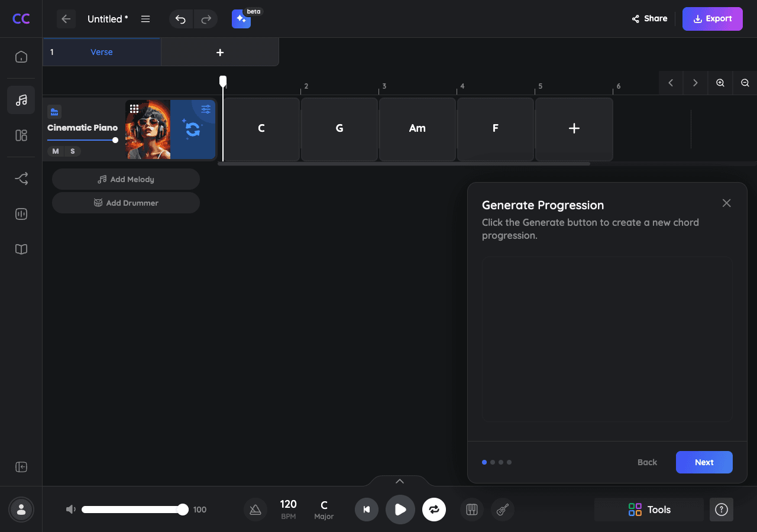Open the shuffle arrows sidebar icon
Screen dimensions: 757x532
click(x=21, y=179)
